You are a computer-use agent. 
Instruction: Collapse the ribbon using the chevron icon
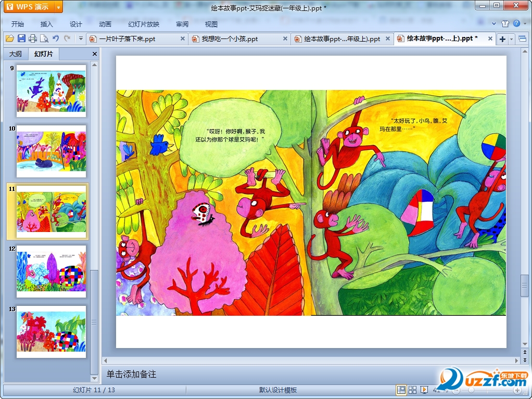tap(494, 24)
